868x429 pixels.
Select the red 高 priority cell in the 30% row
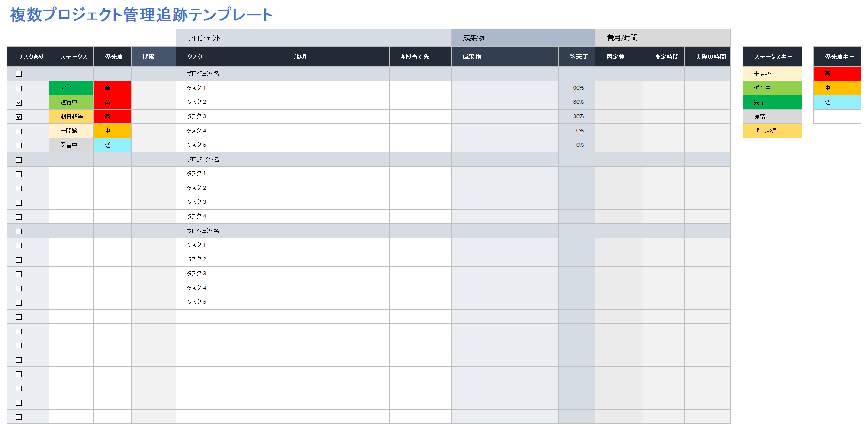point(113,116)
